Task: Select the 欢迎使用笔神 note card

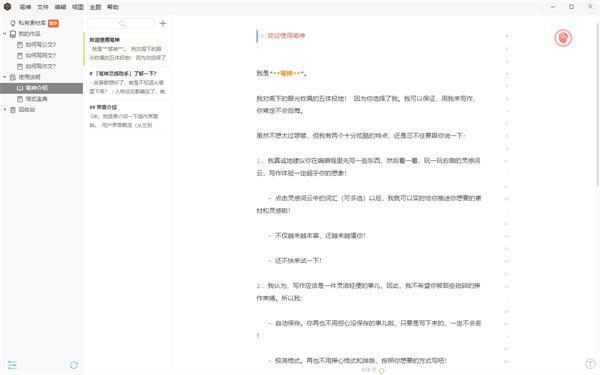Action: [127, 49]
